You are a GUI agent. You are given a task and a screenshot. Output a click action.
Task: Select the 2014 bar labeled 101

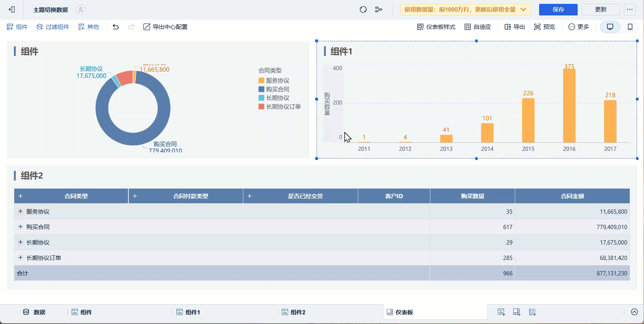tap(487, 133)
